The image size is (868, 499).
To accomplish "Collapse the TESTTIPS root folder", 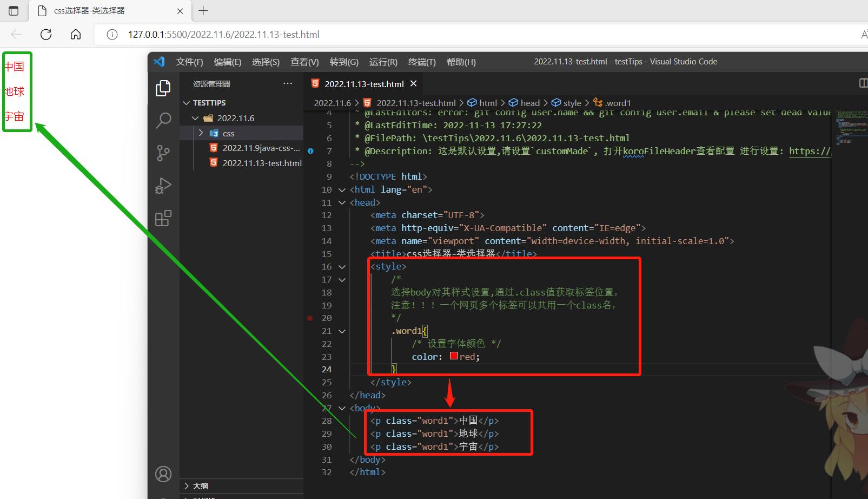I will pyautogui.click(x=187, y=103).
